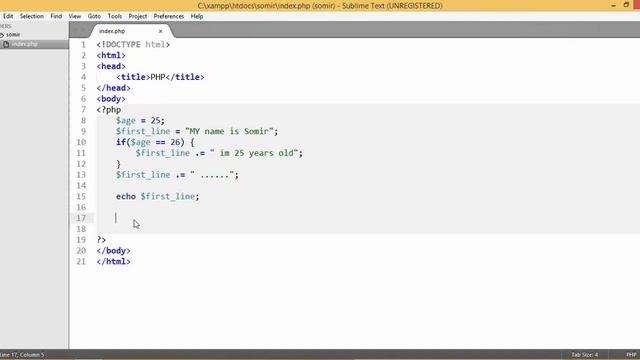640x360 pixels.
Task: Close the index.php tab
Action: 160,31
